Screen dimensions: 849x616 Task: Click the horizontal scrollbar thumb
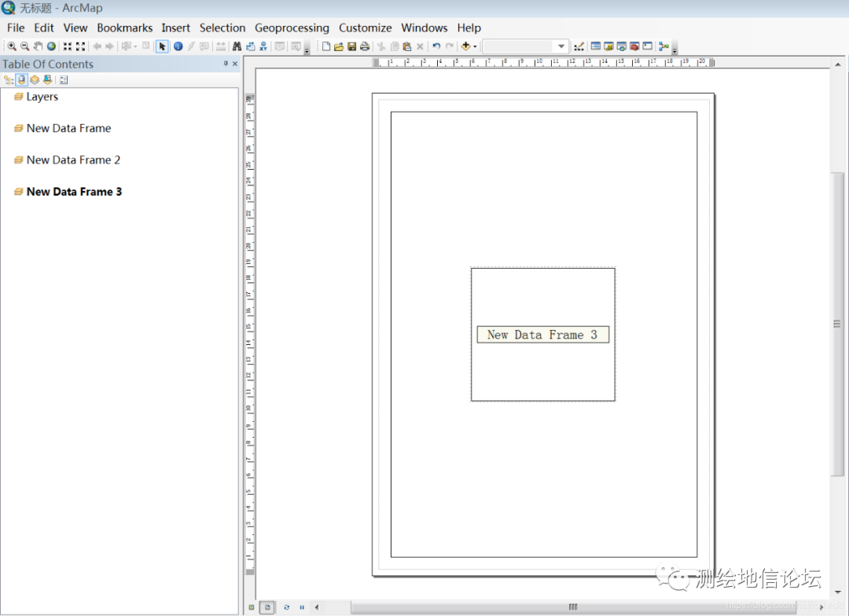573,607
